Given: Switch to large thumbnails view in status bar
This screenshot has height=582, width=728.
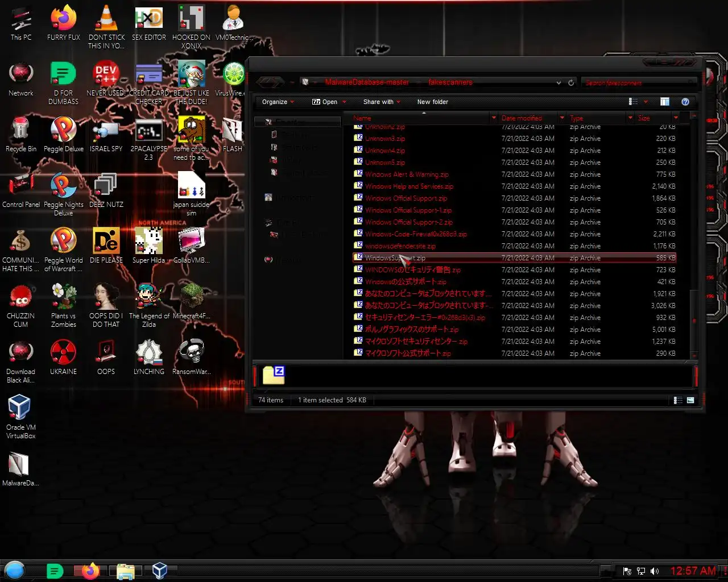Looking at the screenshot, I should point(690,400).
